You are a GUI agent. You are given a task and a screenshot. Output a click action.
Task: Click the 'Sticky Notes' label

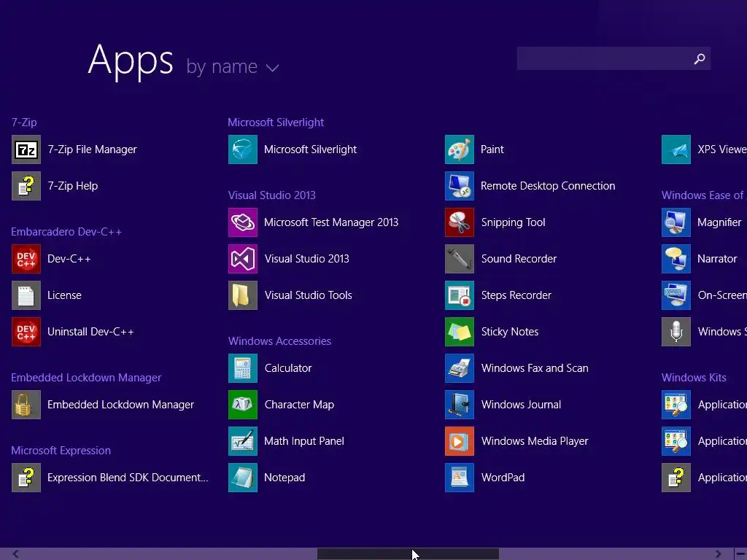click(x=510, y=332)
